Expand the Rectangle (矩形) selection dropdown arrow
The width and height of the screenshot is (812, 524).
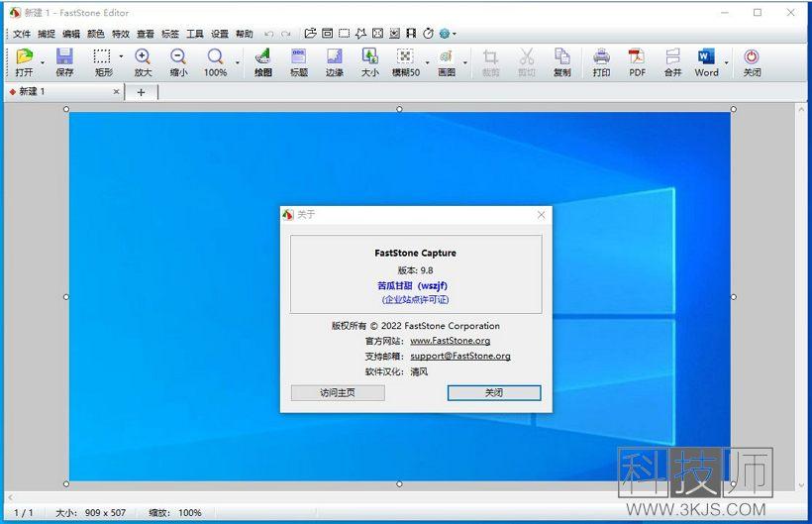(x=121, y=56)
